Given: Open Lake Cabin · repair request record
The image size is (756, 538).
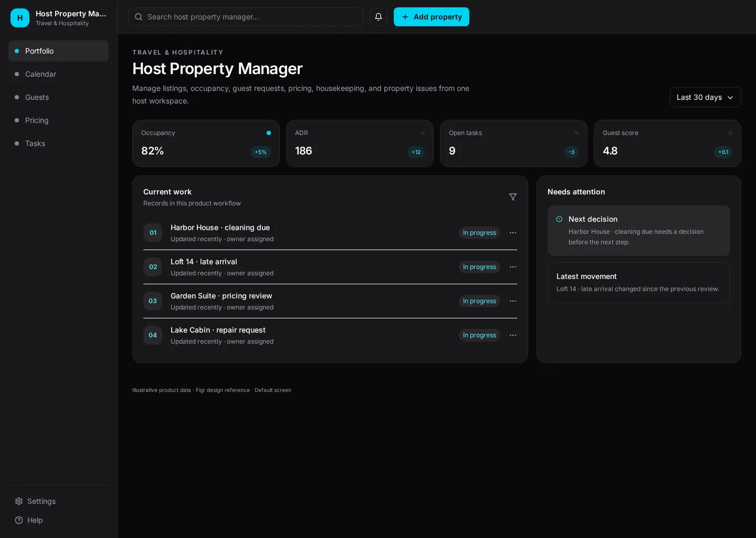Looking at the screenshot, I should [x=330, y=335].
